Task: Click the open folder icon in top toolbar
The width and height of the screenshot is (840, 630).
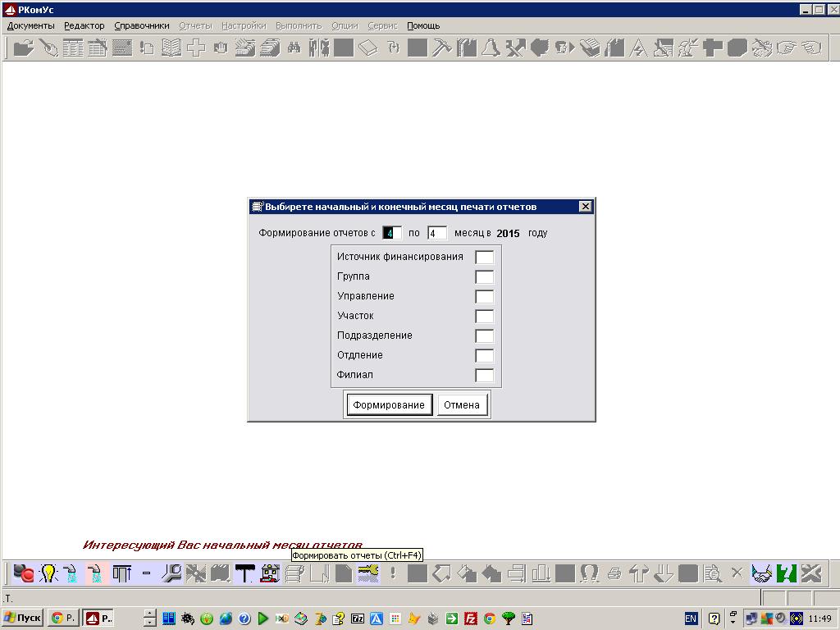Action: (24, 48)
